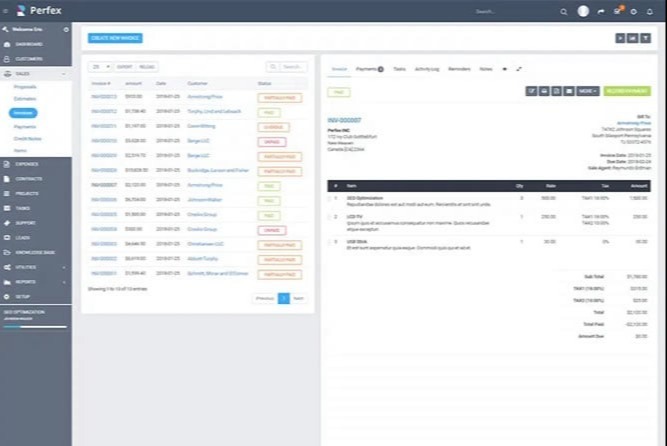Click the share arrow icon in header
The image size is (667, 446).
pyautogui.click(x=601, y=12)
